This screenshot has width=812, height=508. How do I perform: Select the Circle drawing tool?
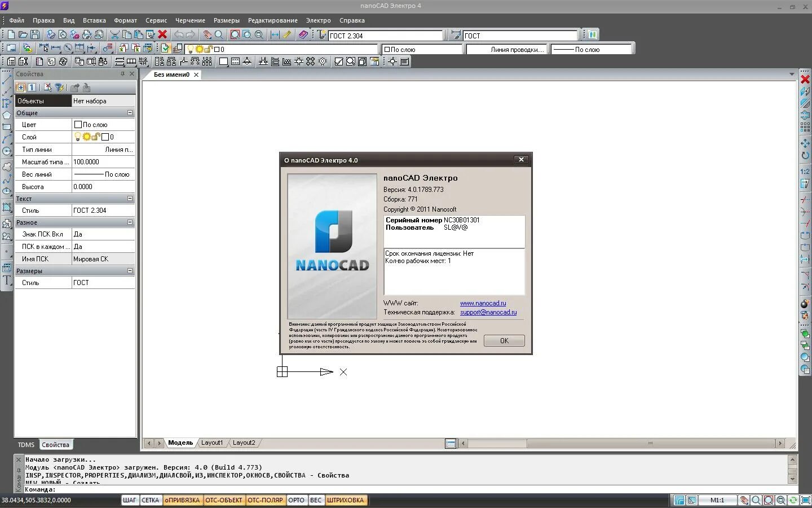pos(7,151)
